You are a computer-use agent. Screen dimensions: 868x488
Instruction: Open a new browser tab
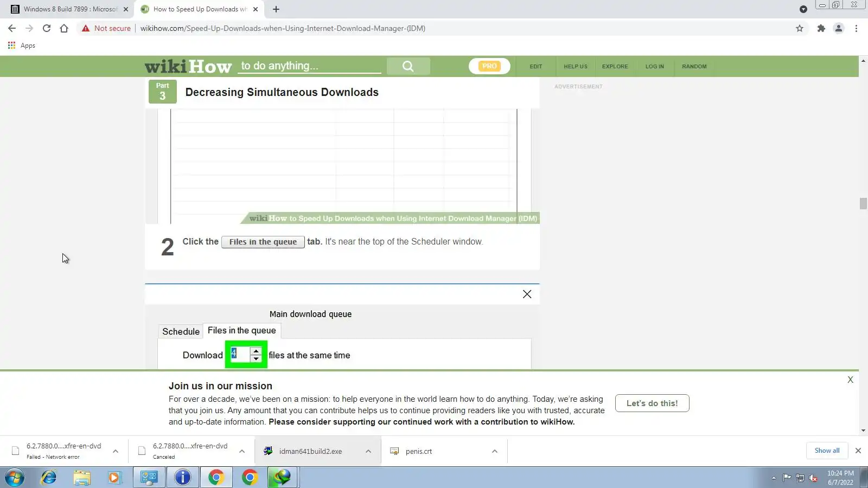pyautogui.click(x=276, y=9)
